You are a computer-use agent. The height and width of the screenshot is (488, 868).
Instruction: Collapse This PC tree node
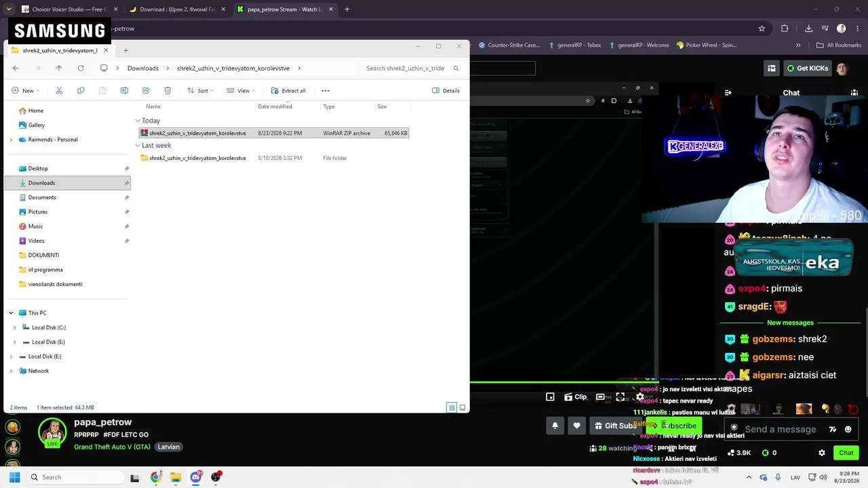click(x=11, y=313)
